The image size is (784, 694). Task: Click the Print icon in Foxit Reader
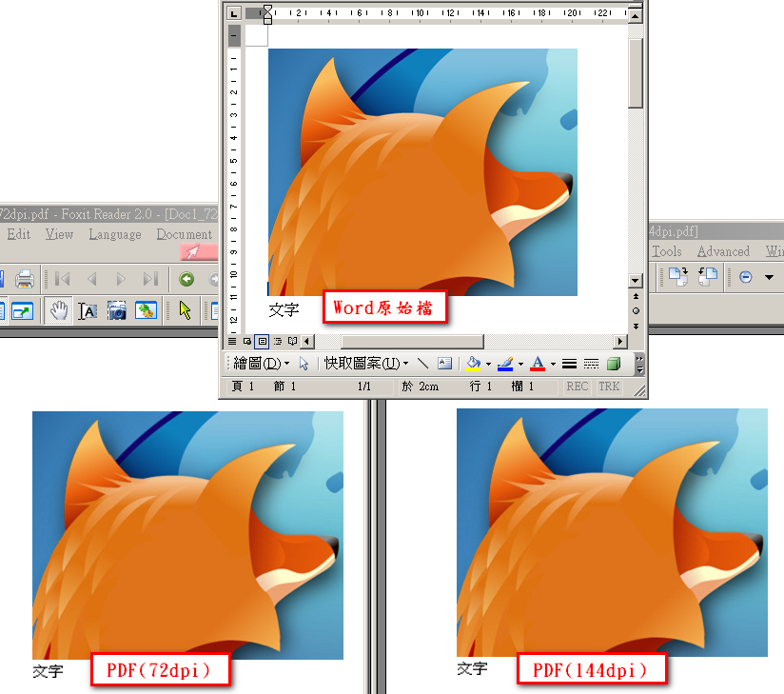(x=24, y=279)
